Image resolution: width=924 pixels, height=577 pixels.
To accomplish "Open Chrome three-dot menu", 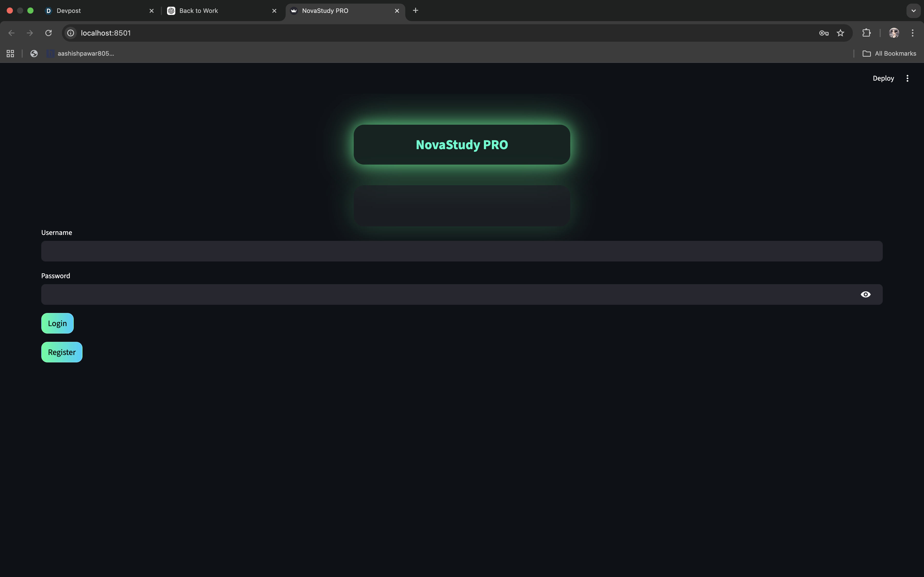I will pos(913,33).
